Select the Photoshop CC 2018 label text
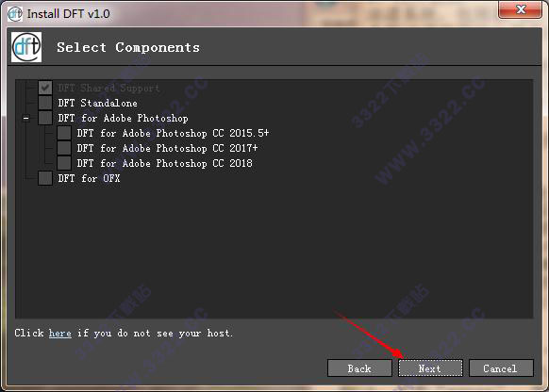549x392 pixels. (164, 163)
